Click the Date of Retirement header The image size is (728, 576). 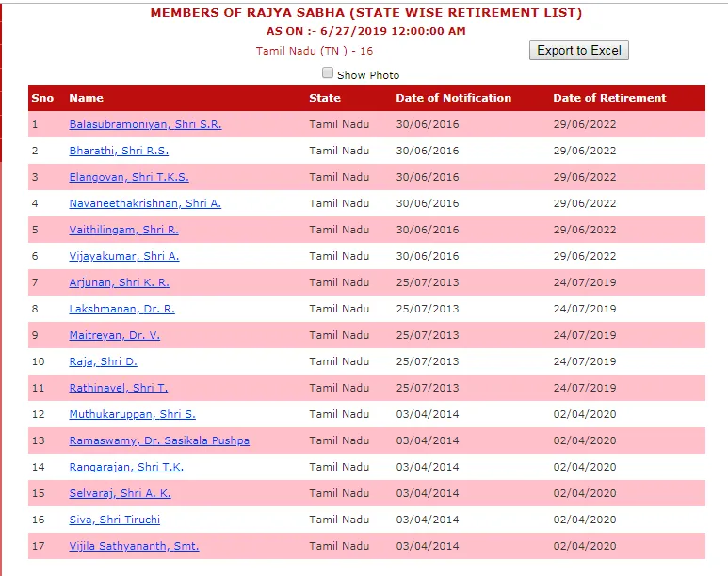tap(609, 98)
